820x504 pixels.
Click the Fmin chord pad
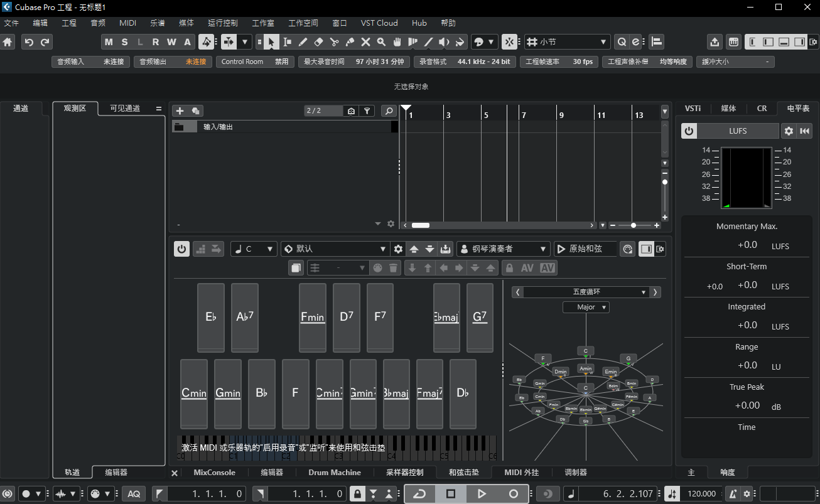pos(313,318)
